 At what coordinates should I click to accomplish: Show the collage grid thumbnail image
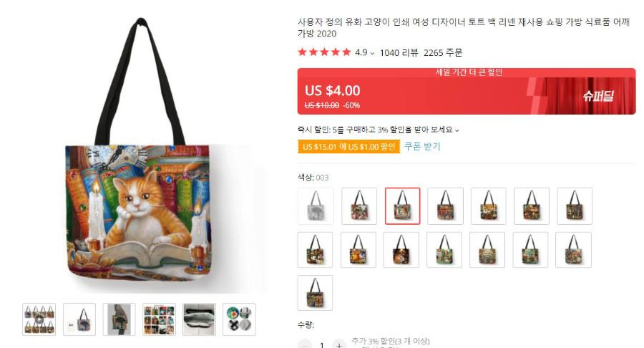click(x=160, y=319)
